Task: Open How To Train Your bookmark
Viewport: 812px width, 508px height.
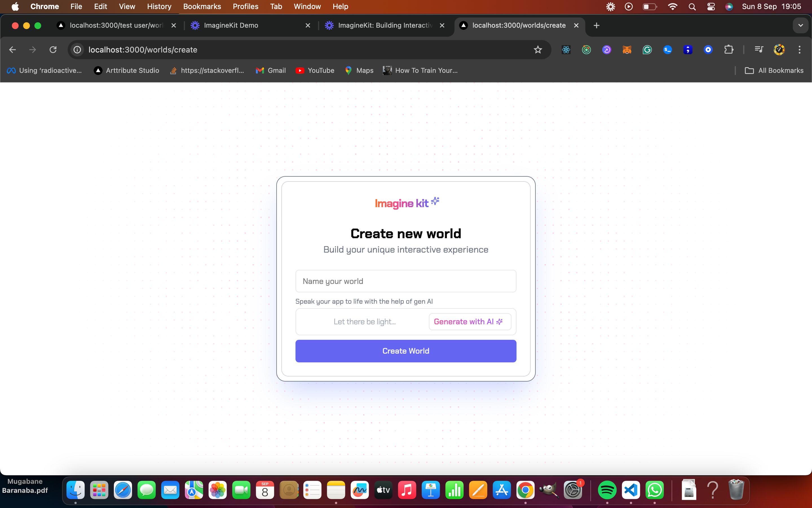Action: (420, 70)
